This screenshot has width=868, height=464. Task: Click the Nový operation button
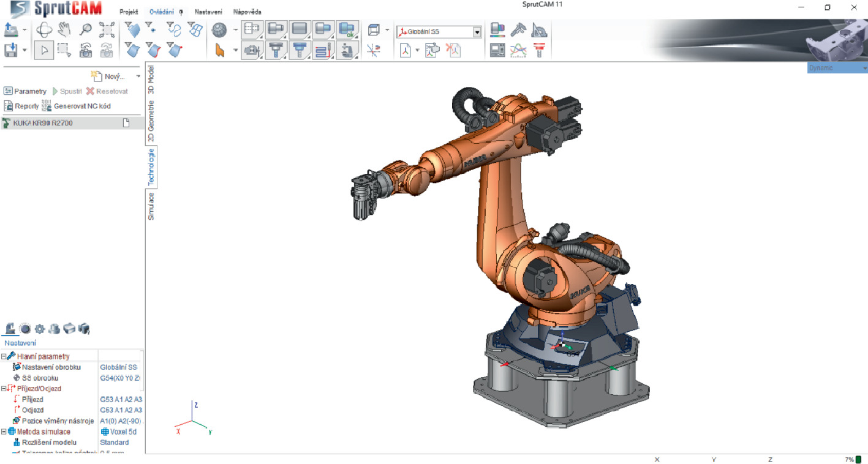tap(108, 76)
